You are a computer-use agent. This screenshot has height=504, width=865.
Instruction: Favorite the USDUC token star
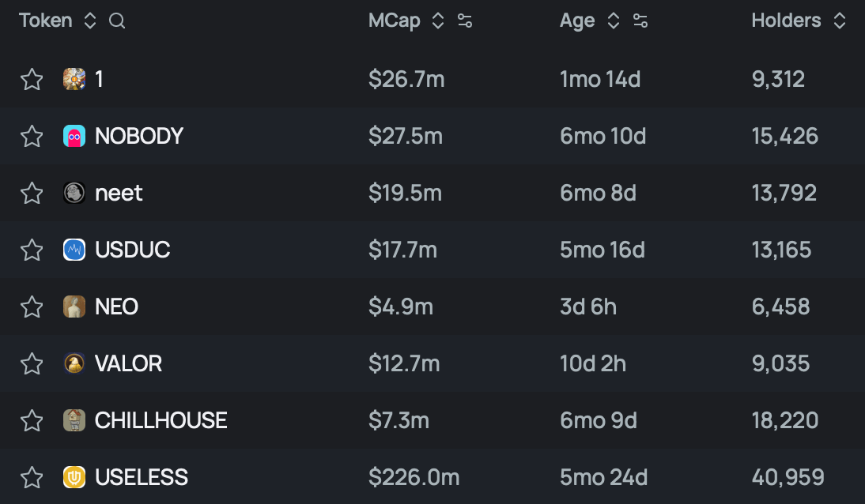(32, 250)
